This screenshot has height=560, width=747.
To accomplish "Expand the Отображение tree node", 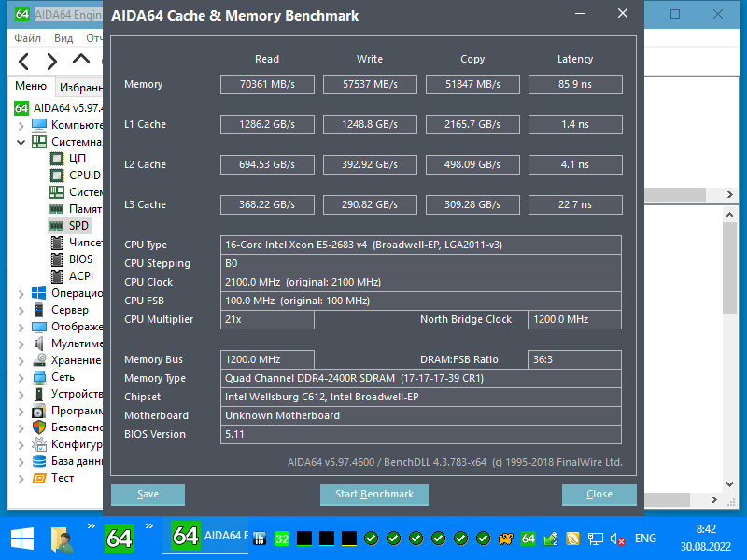I will [21, 328].
